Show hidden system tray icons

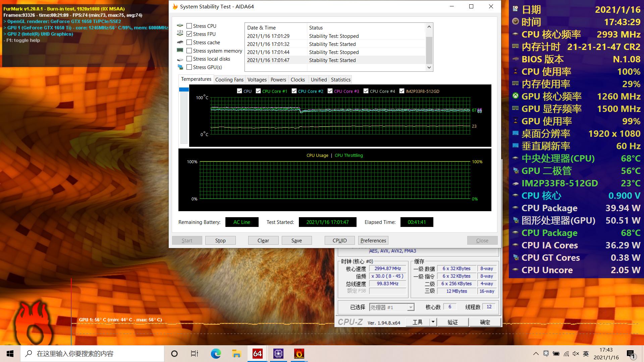pyautogui.click(x=536, y=354)
